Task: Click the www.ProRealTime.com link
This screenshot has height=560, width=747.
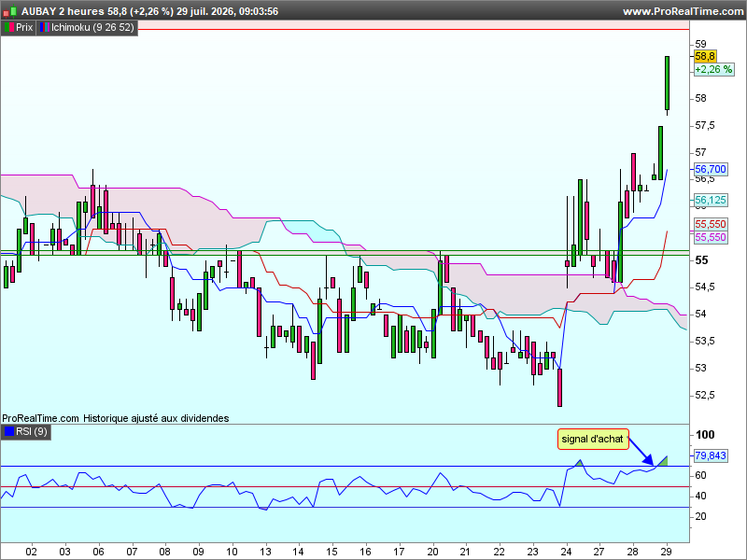Action: [x=683, y=11]
